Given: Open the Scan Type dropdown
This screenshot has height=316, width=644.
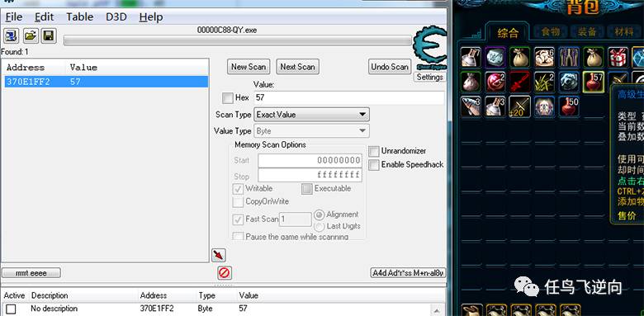Looking at the screenshot, I should coord(312,115).
